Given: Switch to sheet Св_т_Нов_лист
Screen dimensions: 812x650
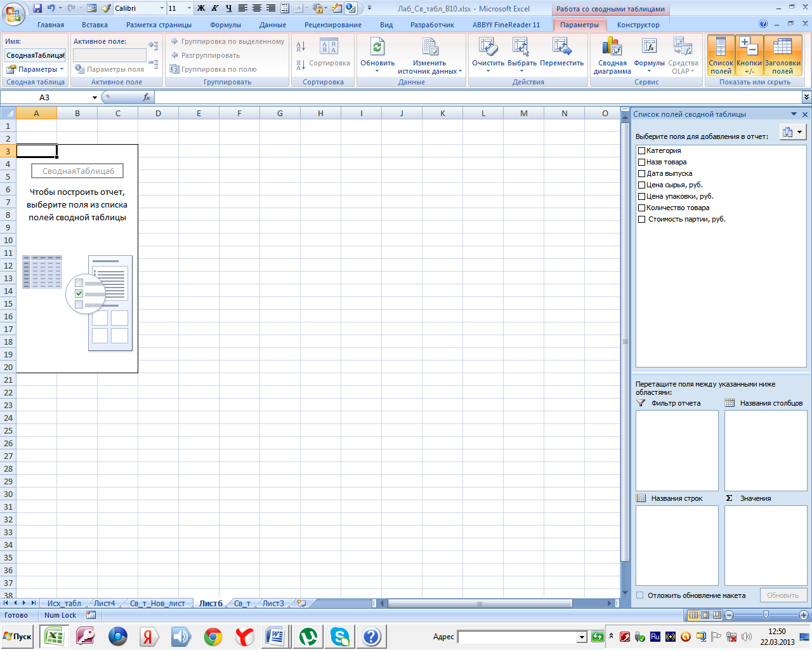Looking at the screenshot, I should tap(157, 604).
